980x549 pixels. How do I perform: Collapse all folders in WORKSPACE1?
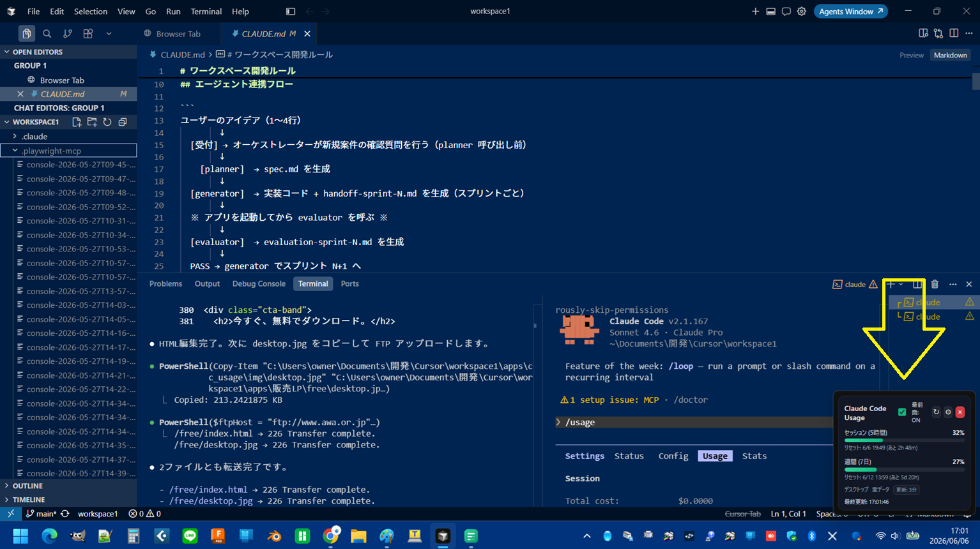click(x=123, y=122)
